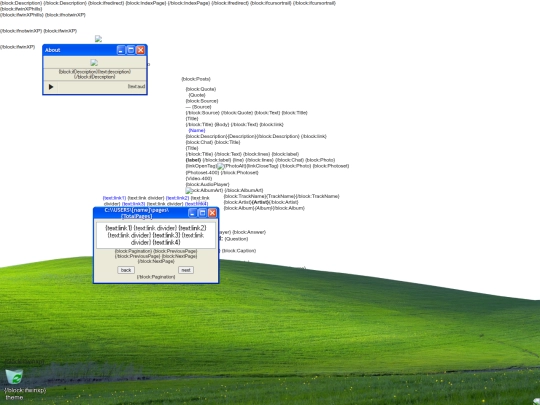
Task: Click the bold {label} text
Action: pos(193,160)
